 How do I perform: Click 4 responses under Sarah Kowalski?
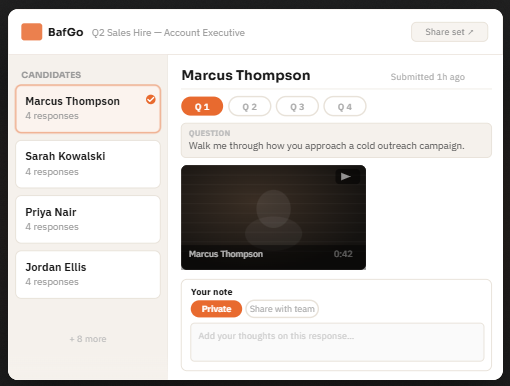(x=52, y=172)
